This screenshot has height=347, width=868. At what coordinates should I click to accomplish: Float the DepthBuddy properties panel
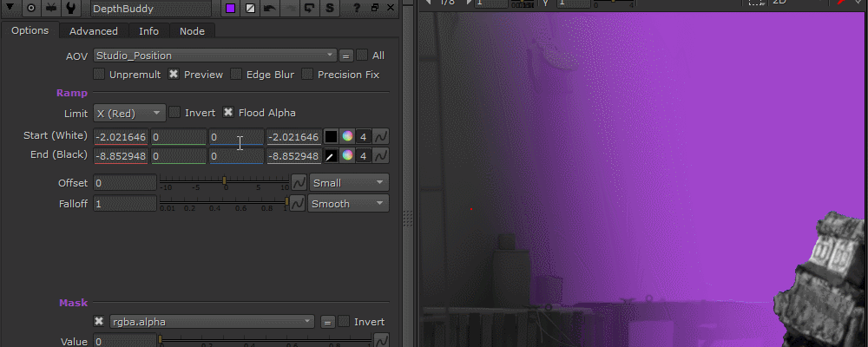(375, 8)
